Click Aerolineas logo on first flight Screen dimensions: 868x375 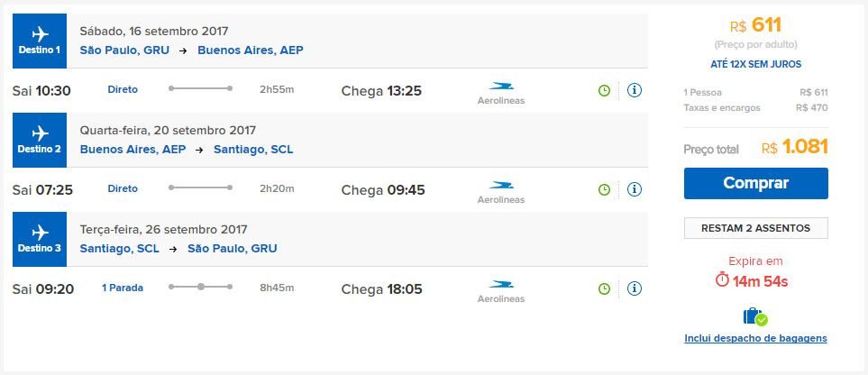click(x=500, y=92)
